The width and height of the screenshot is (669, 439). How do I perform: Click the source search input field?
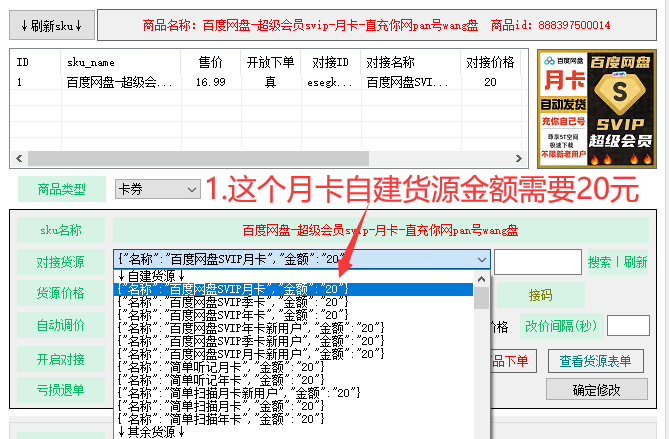coord(538,262)
